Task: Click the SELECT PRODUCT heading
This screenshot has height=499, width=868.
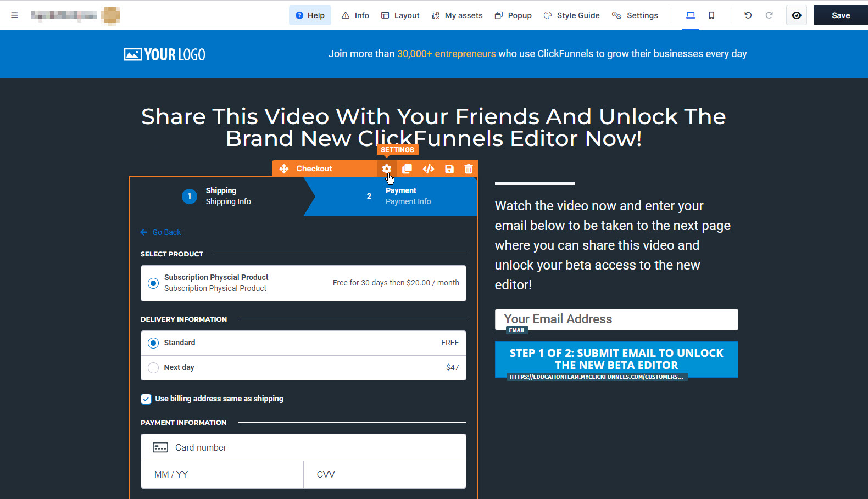Action: (172, 254)
